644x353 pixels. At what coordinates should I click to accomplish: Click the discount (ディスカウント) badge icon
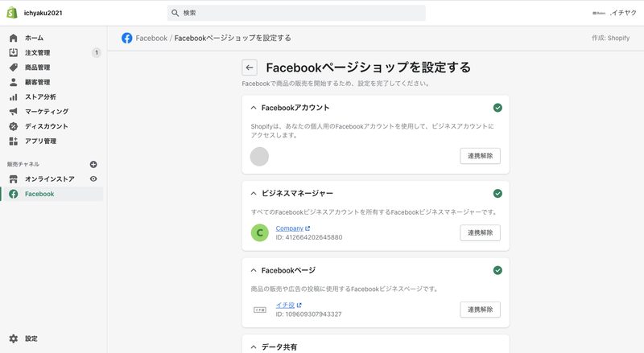[13, 126]
